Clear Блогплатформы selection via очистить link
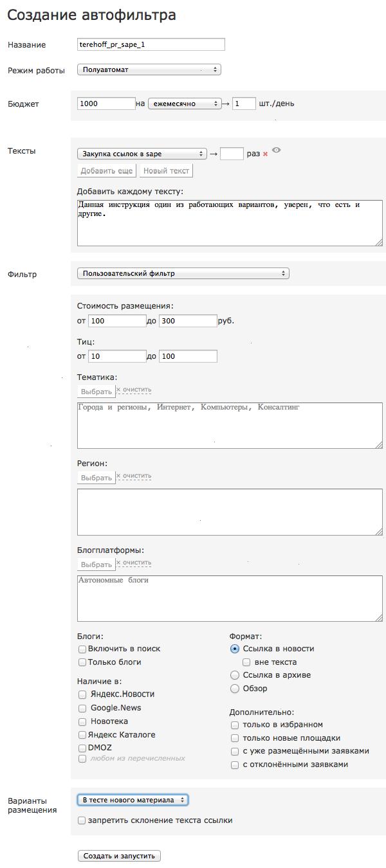The height and width of the screenshot is (868, 386). click(134, 563)
